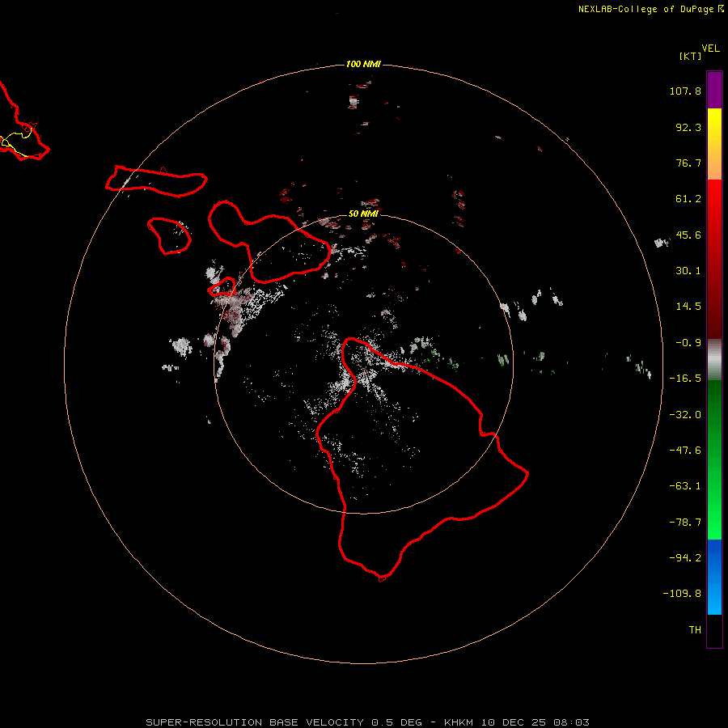The width and height of the screenshot is (728, 728).
Task: Click the 100 NMI range ring label
Action: click(363, 64)
